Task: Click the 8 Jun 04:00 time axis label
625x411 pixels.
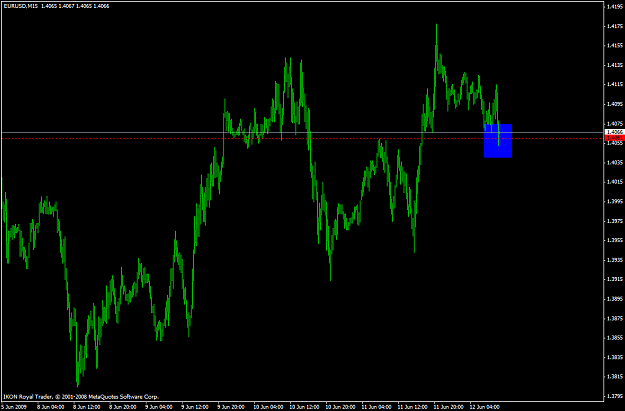Action: pos(51,407)
